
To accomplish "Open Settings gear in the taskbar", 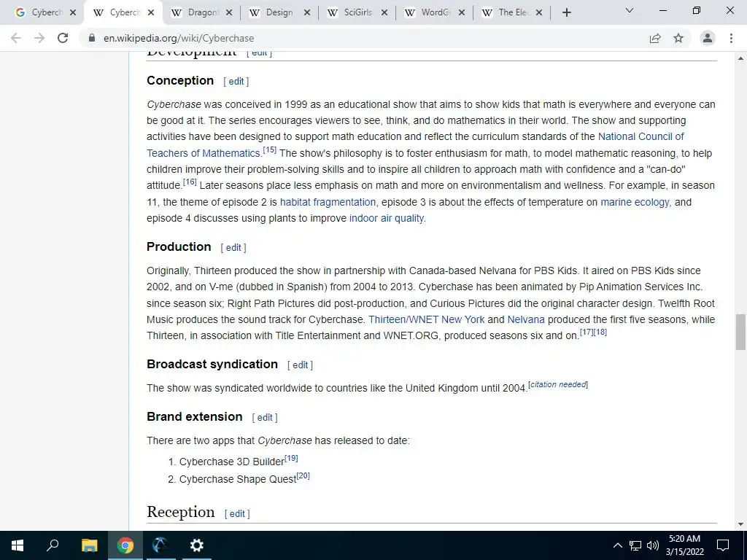I will coord(196,545).
